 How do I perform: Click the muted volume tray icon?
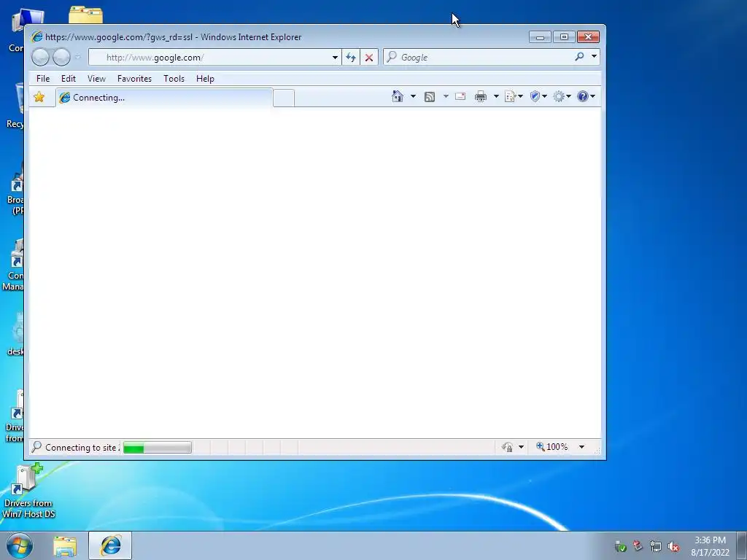coord(673,547)
